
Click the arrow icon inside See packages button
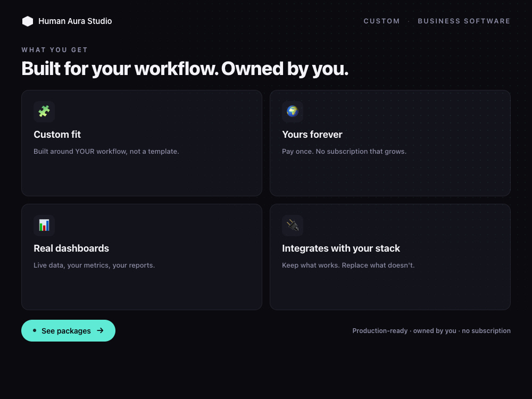point(100,330)
